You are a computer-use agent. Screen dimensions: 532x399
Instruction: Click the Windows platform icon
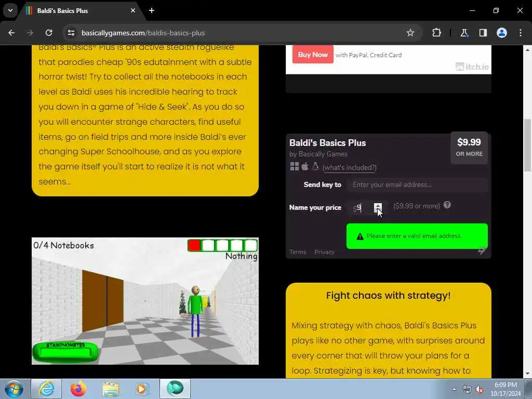tap(294, 166)
